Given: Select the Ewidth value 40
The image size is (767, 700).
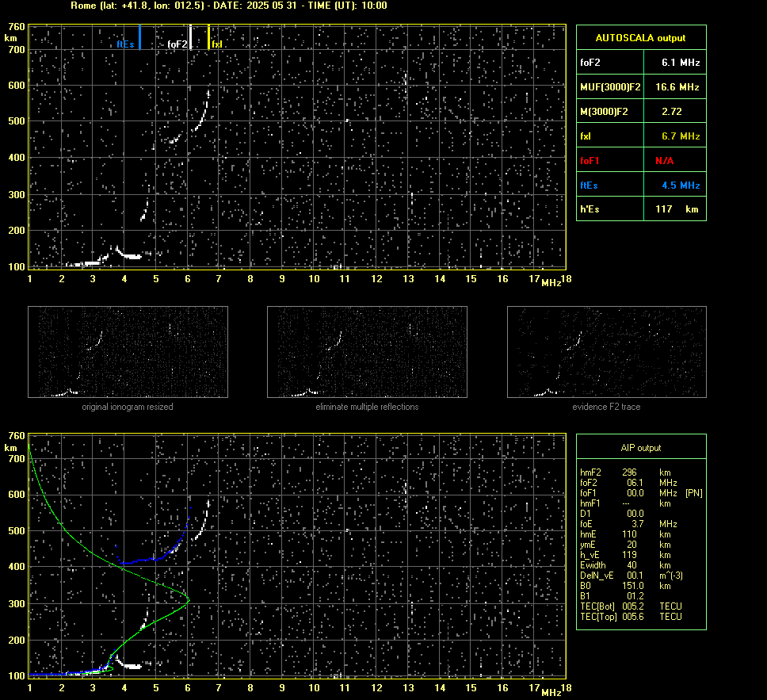Looking at the screenshot, I should pyautogui.click(x=632, y=565).
